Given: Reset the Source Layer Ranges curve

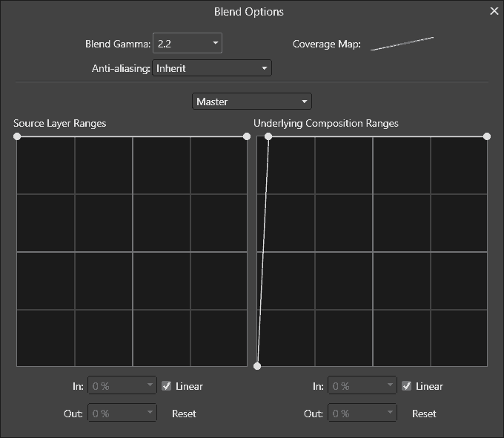Looking at the screenshot, I should click(x=184, y=414).
